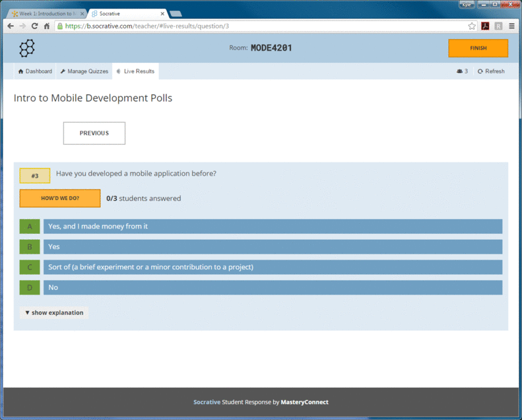Image resolution: width=522 pixels, height=420 pixels.
Task: Click the MasteryConnect footer link
Action: [x=304, y=402]
